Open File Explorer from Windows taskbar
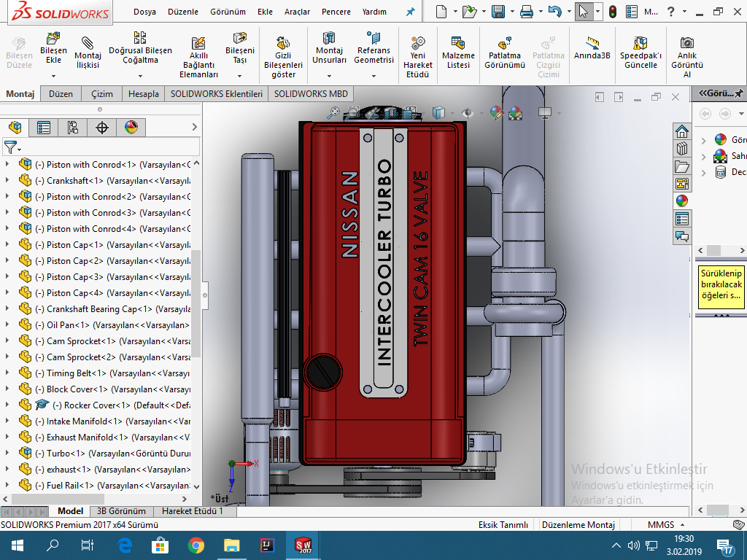Screen dimensions: 747x560 pos(231,545)
